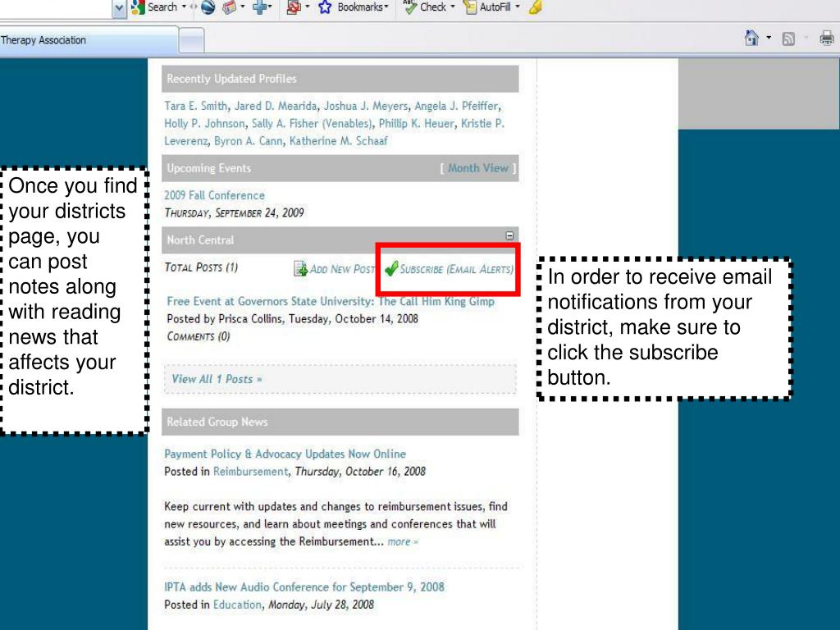This screenshot has width=840, height=630.
Task: Click View All 1 Posts
Action: click(217, 379)
